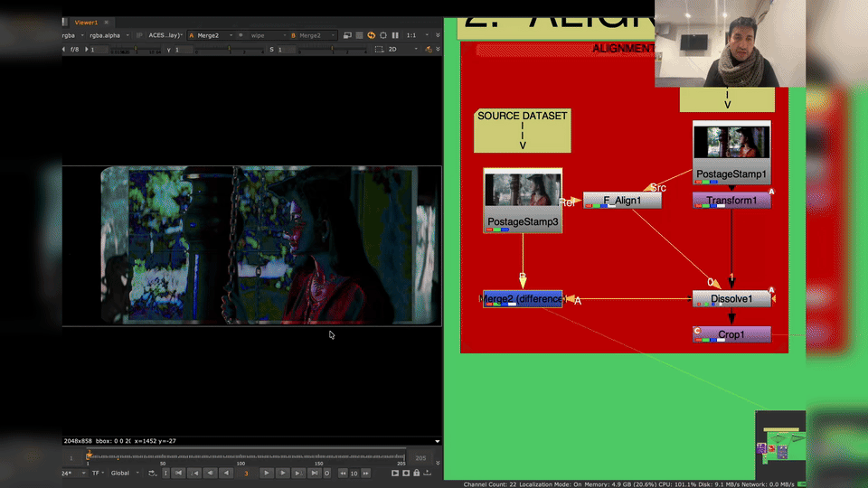
Task: Adjust the gamma slider
Action: [x=229, y=50]
